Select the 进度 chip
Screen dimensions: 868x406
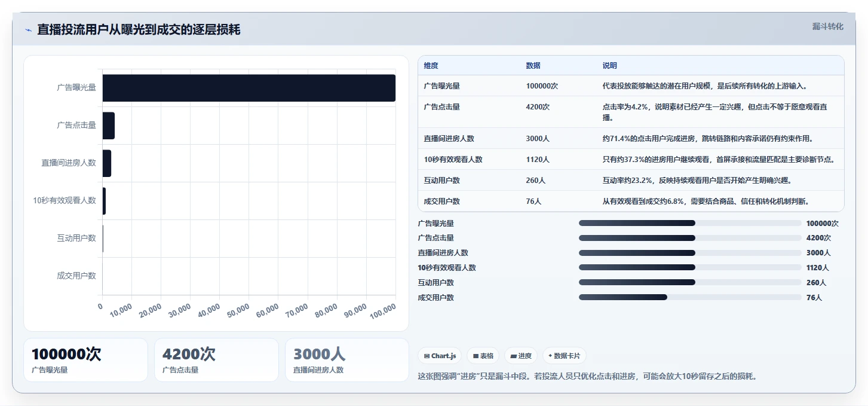[521, 356]
